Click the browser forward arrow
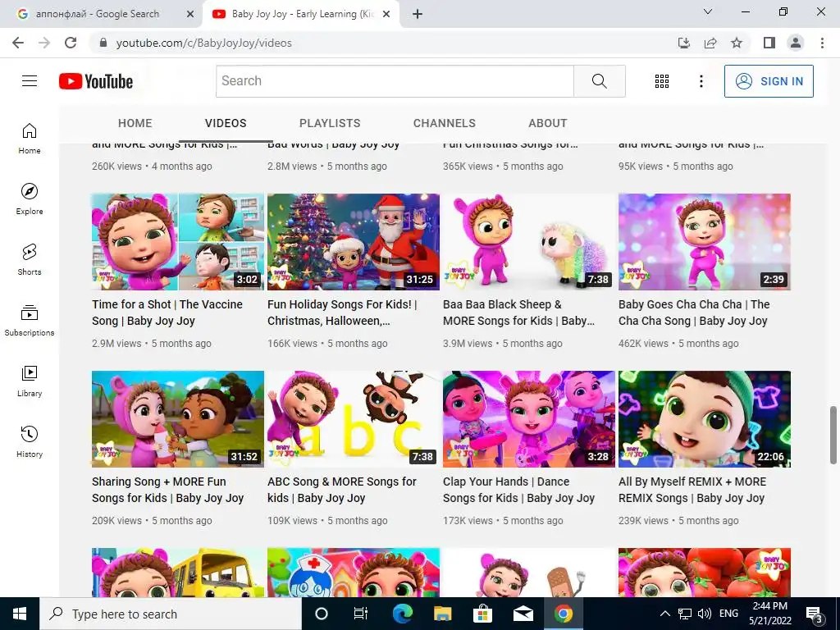This screenshot has width=840, height=630. point(44,43)
